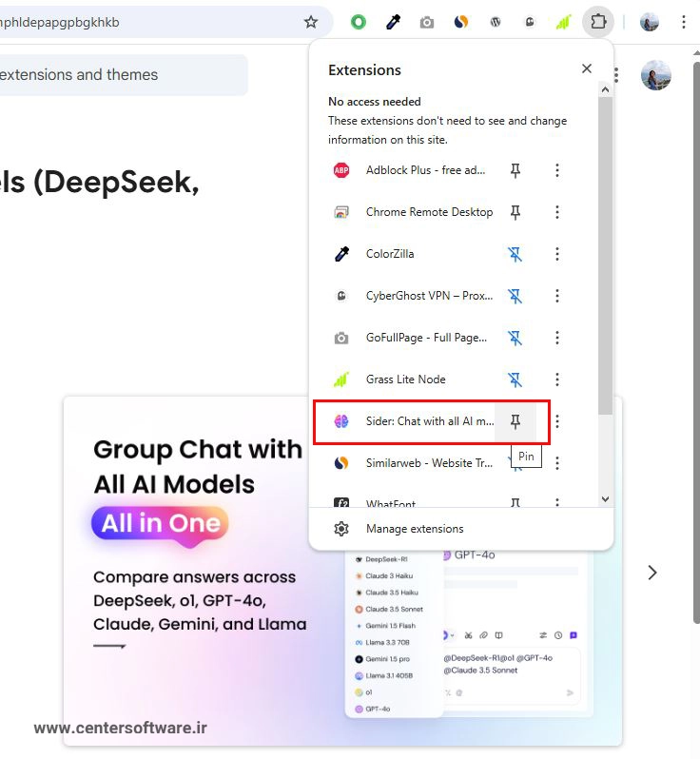Click the Sider brain icon in the list
The width and height of the screenshot is (700, 759).
341,421
